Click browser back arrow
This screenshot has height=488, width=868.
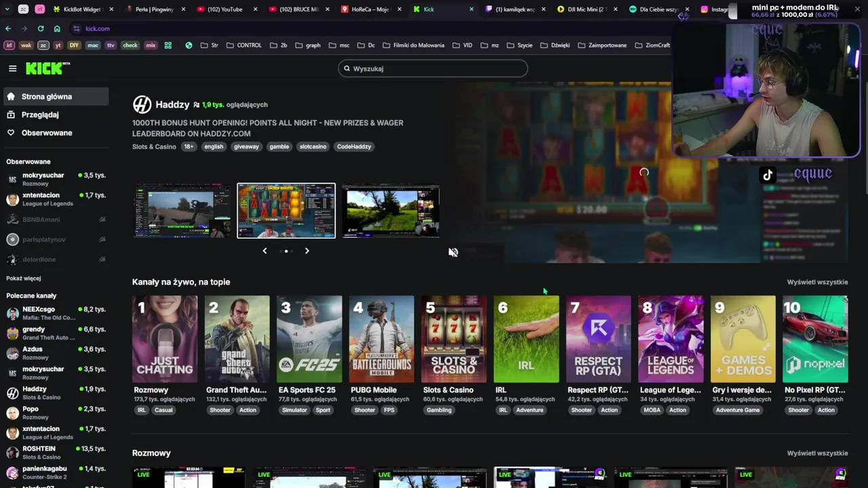[x=8, y=28]
